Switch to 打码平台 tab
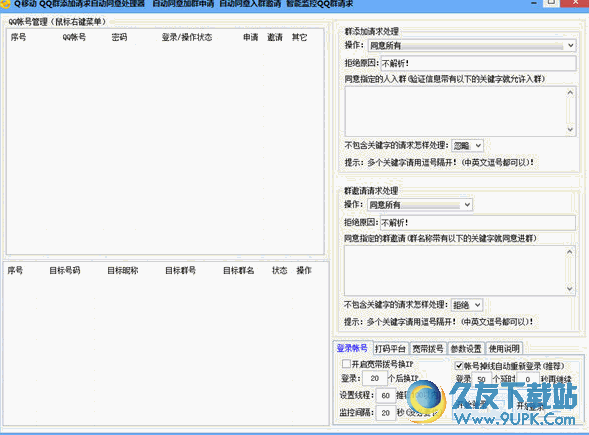 [x=390, y=349]
